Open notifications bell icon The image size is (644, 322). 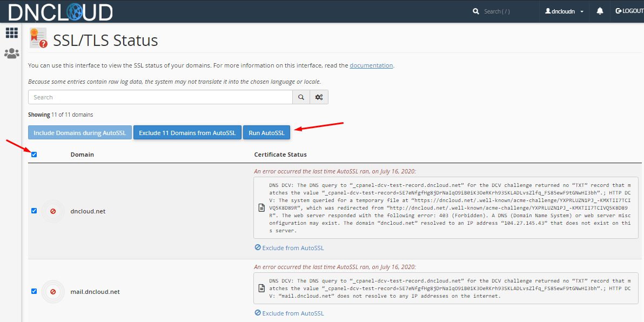pyautogui.click(x=600, y=11)
